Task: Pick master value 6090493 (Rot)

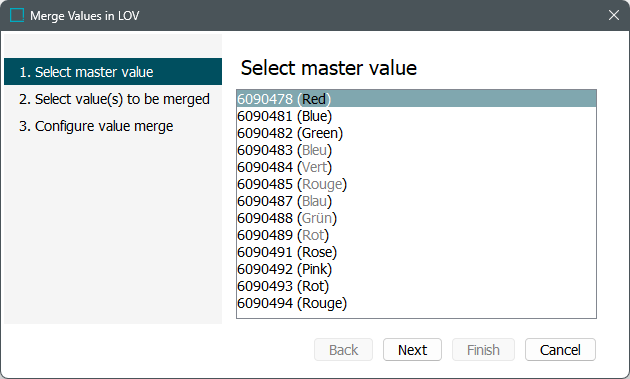Action: click(x=416, y=286)
